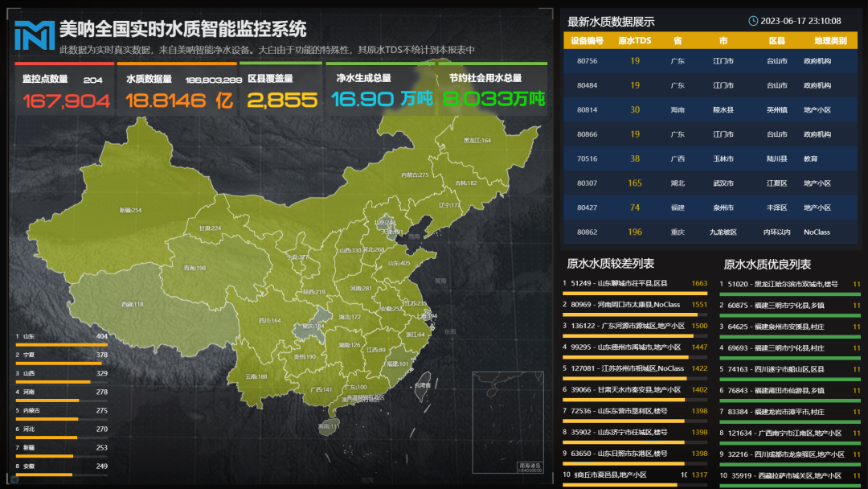Viewport: 868px width, 489px height.
Task: Click 泉州市 cell in device 80427 row
Action: tap(723, 208)
